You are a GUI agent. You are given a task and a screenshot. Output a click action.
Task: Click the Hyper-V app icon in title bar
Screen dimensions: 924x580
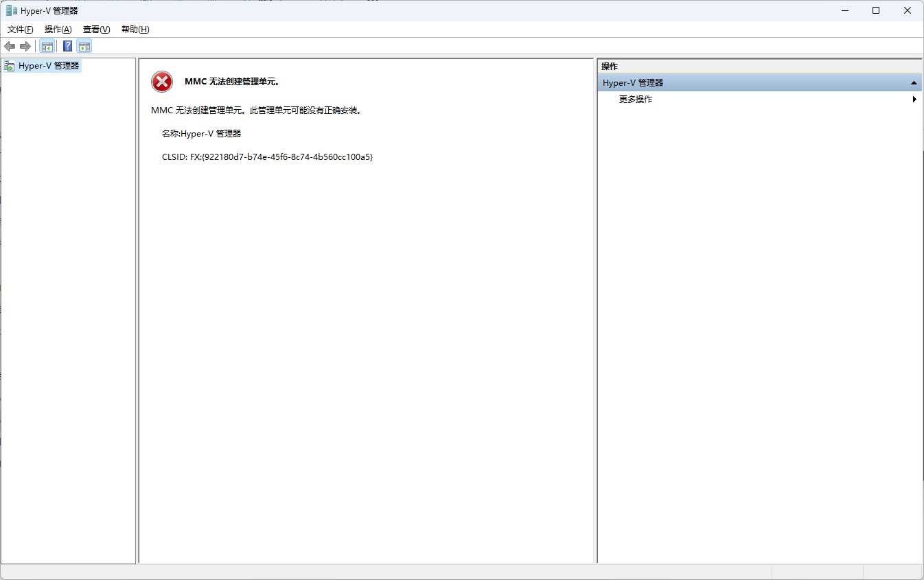12,10
